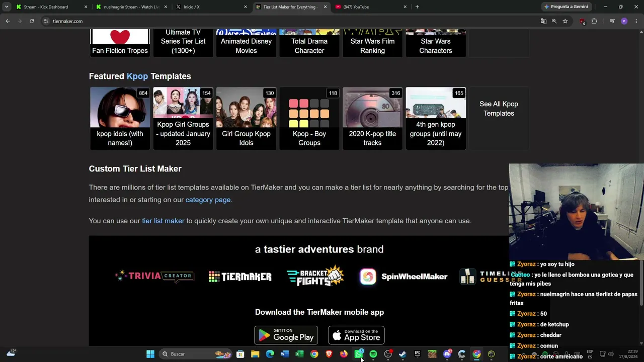Get the app on Google Play
The image size is (644, 362).
click(x=286, y=335)
